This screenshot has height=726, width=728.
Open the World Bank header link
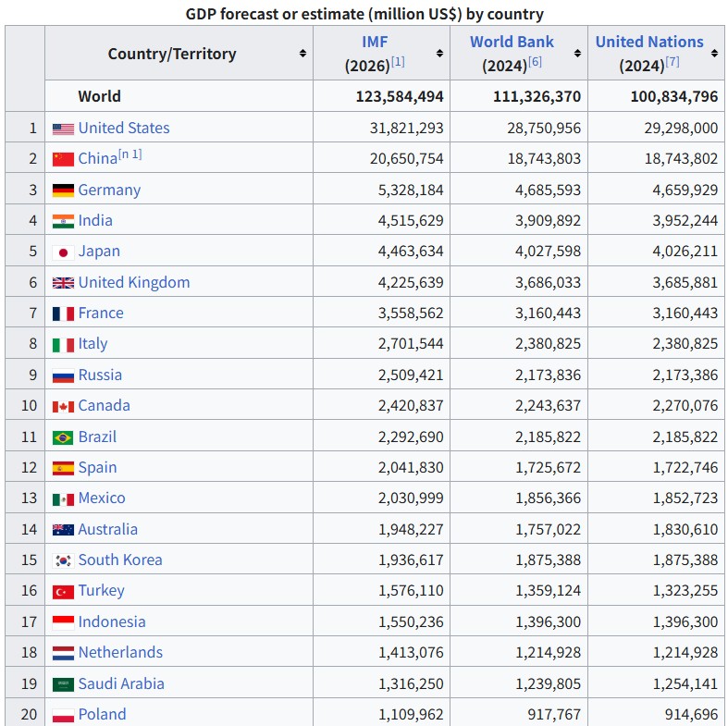tap(512, 42)
